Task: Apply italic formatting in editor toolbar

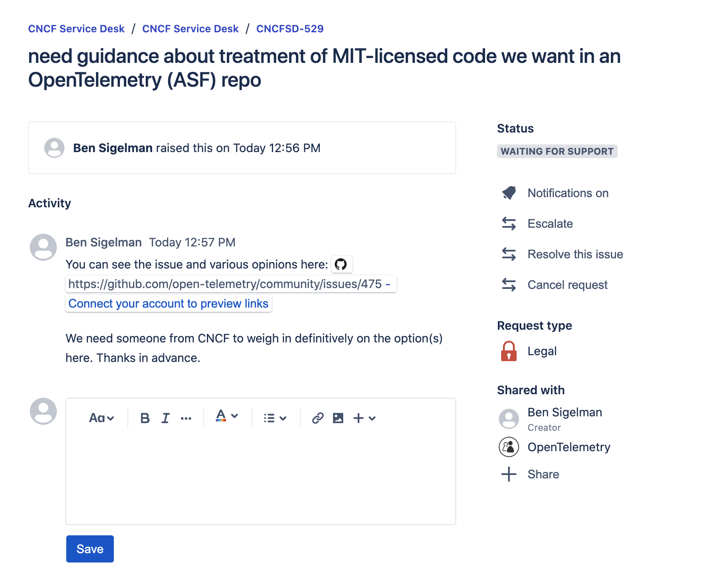Action: click(166, 418)
